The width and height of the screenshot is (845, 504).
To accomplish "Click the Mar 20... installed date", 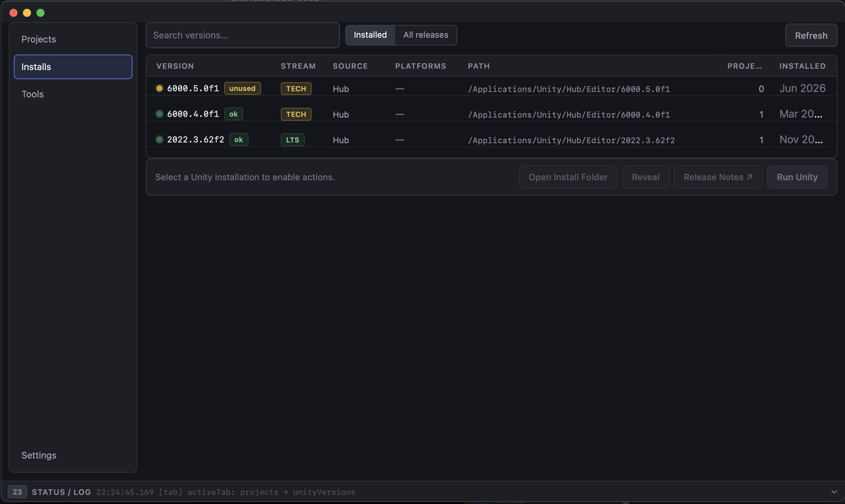I will (801, 114).
